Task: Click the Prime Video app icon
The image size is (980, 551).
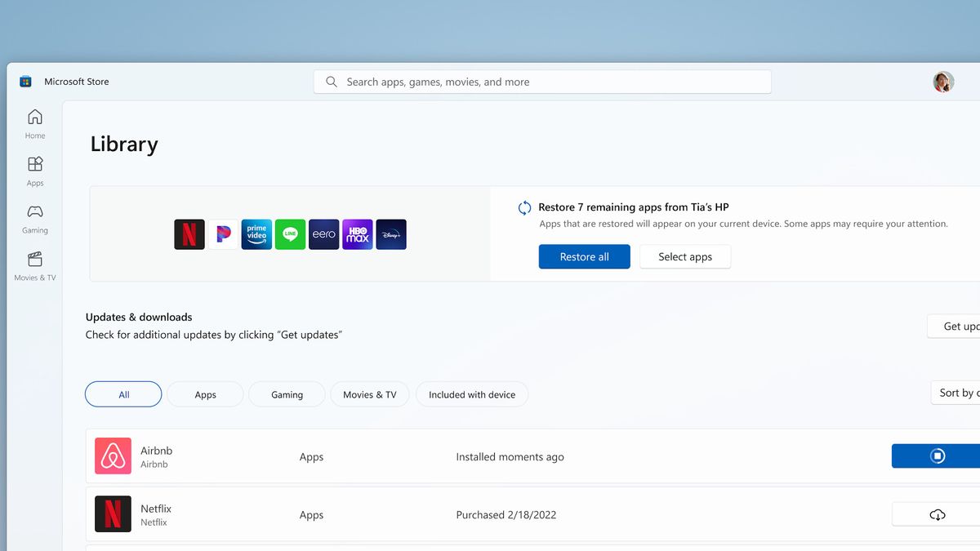Action: click(256, 234)
